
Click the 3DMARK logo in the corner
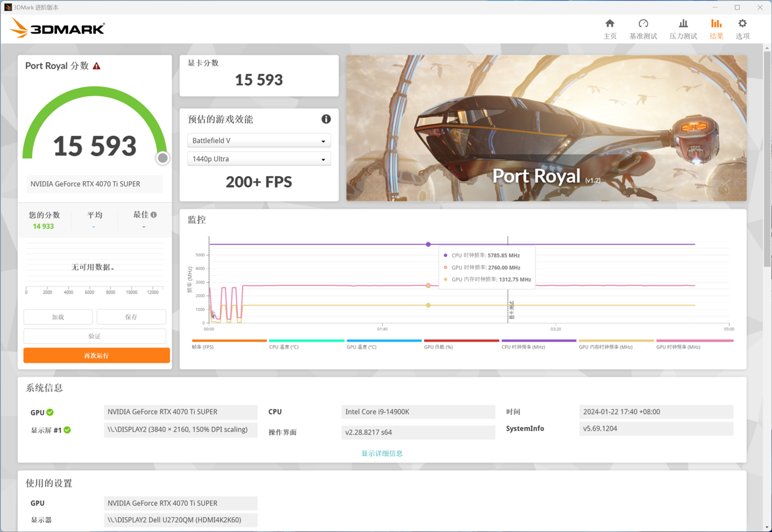point(57,27)
